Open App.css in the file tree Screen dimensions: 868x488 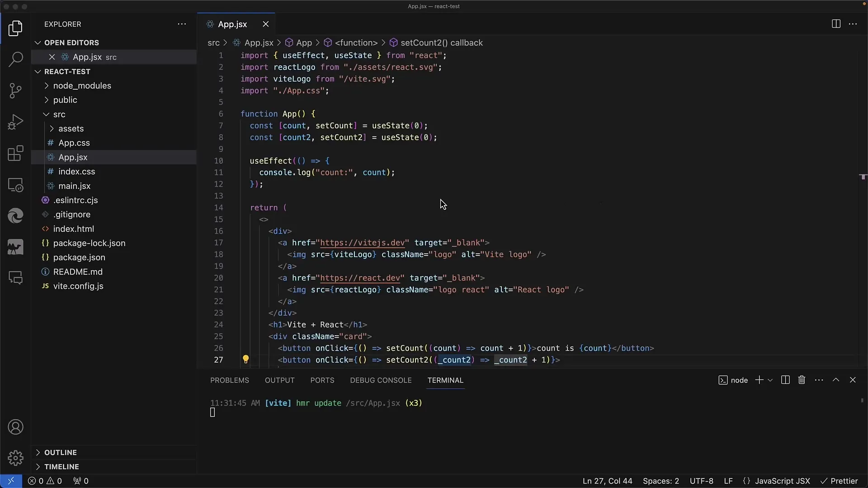tap(114, 143)
